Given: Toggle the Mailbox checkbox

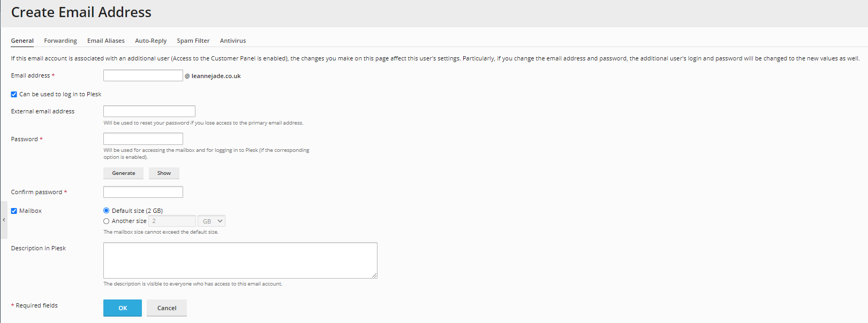Looking at the screenshot, I should tap(14, 211).
